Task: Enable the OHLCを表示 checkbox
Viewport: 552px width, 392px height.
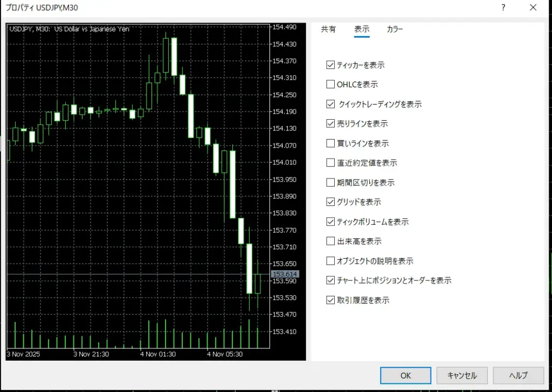Action: 330,84
